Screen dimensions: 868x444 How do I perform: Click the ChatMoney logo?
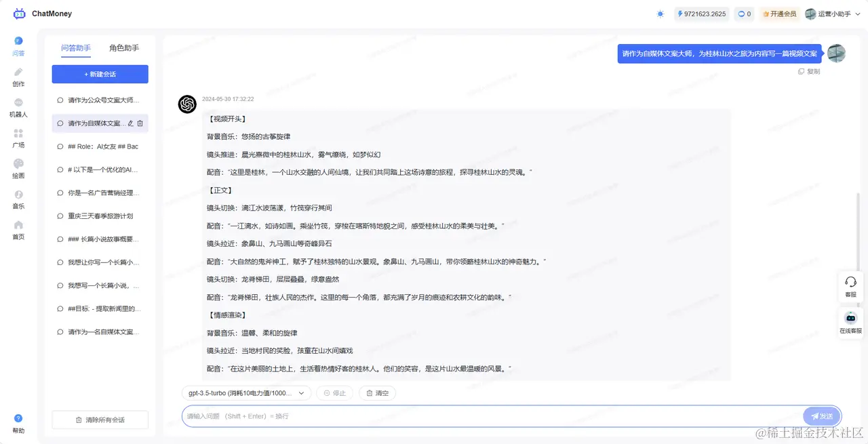coord(42,14)
